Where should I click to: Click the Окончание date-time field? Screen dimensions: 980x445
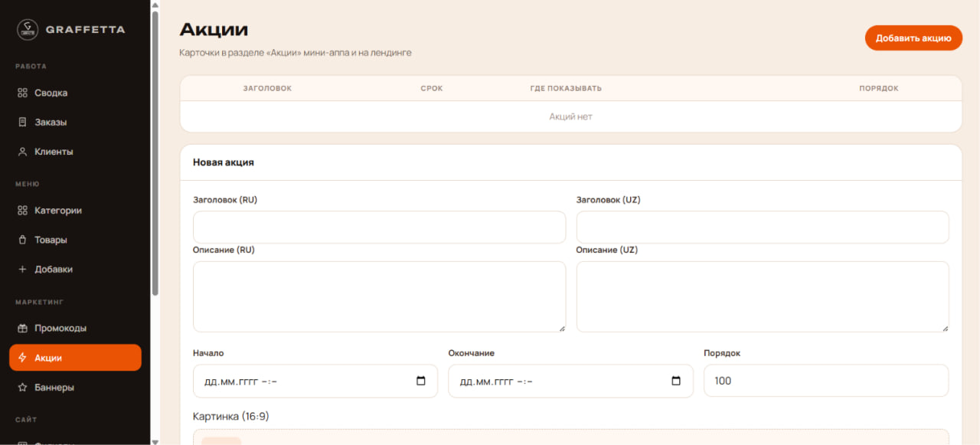tap(570, 381)
